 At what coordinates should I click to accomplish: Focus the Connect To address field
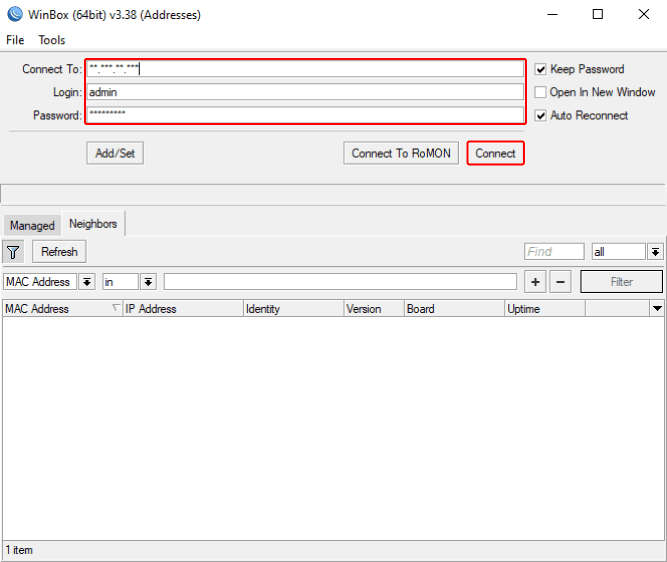tap(305, 69)
